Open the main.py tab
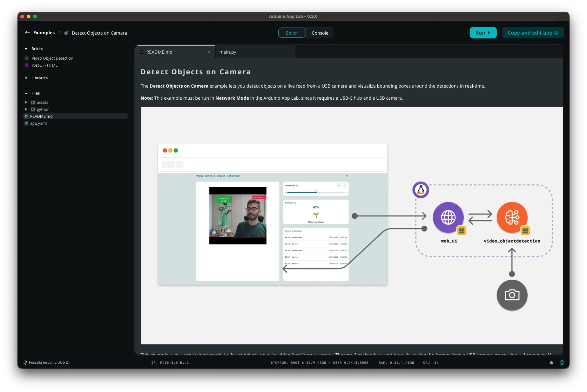Image resolution: width=587 pixels, height=392 pixels. tap(228, 52)
